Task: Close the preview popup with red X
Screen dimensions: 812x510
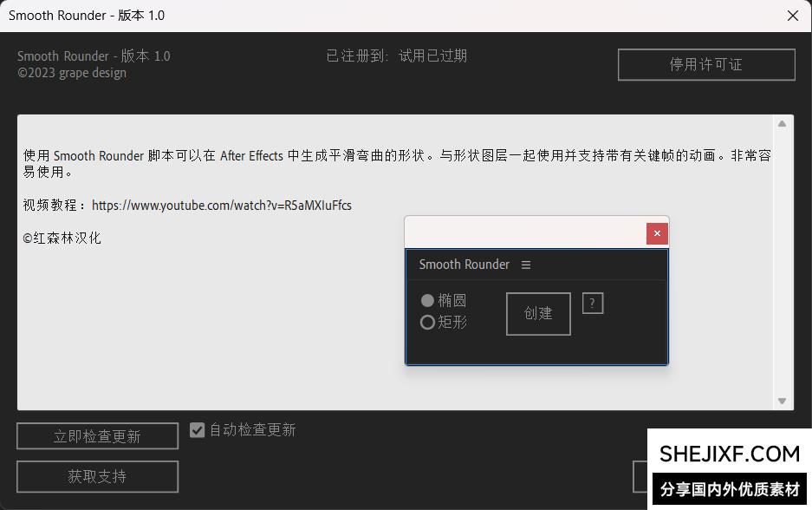Action: (657, 233)
